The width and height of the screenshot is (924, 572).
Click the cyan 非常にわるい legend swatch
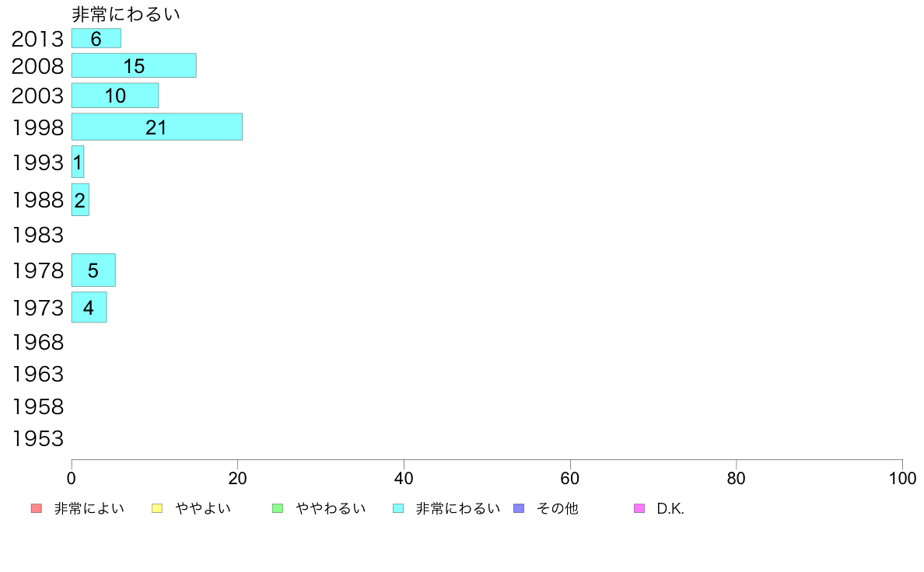(x=398, y=508)
